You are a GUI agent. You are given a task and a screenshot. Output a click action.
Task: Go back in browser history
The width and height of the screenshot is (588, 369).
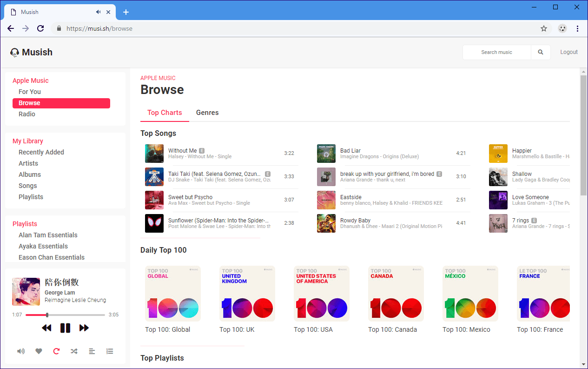click(11, 28)
